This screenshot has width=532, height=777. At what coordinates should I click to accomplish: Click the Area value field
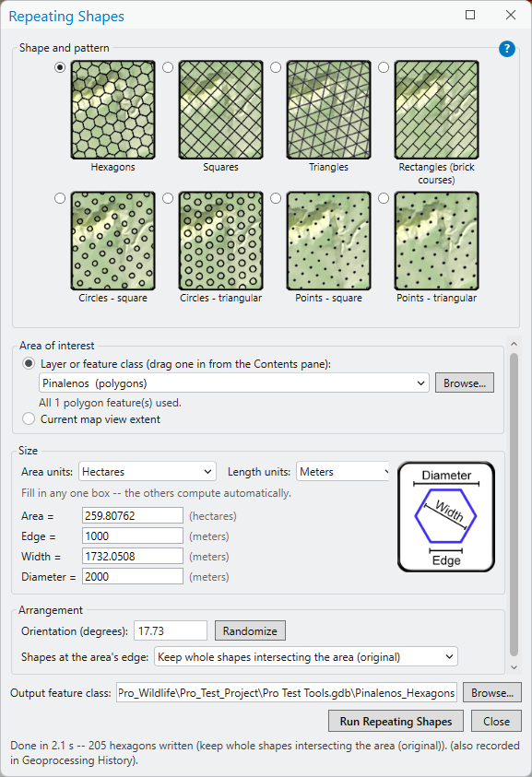click(x=133, y=515)
